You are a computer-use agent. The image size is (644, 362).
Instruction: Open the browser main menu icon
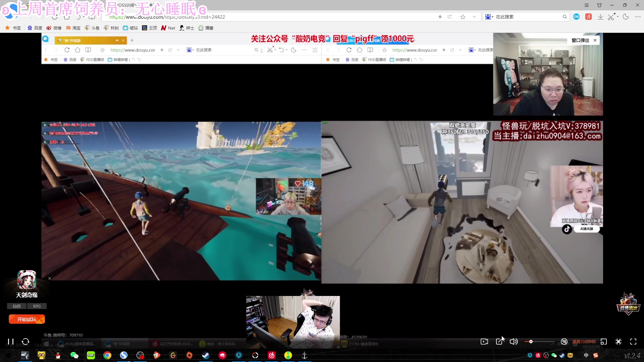pyautogui.click(x=587, y=5)
